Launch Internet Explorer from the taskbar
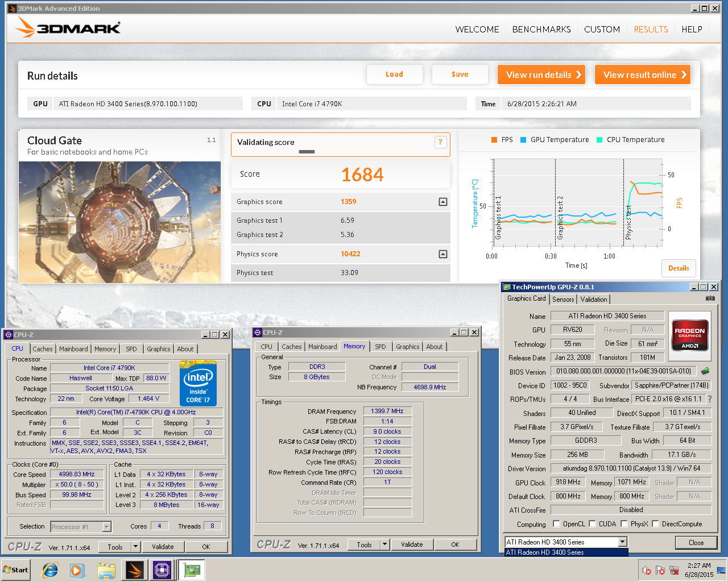 [x=50, y=569]
